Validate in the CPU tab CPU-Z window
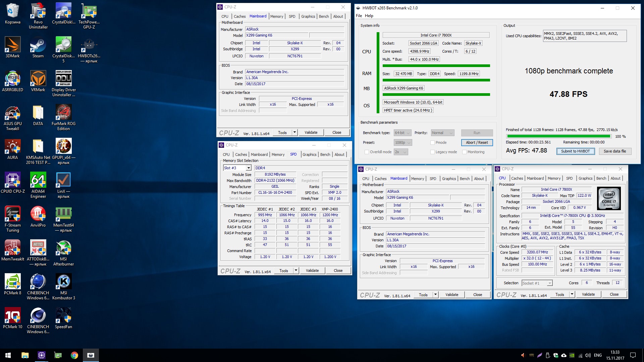The image size is (644, 362). point(588,294)
